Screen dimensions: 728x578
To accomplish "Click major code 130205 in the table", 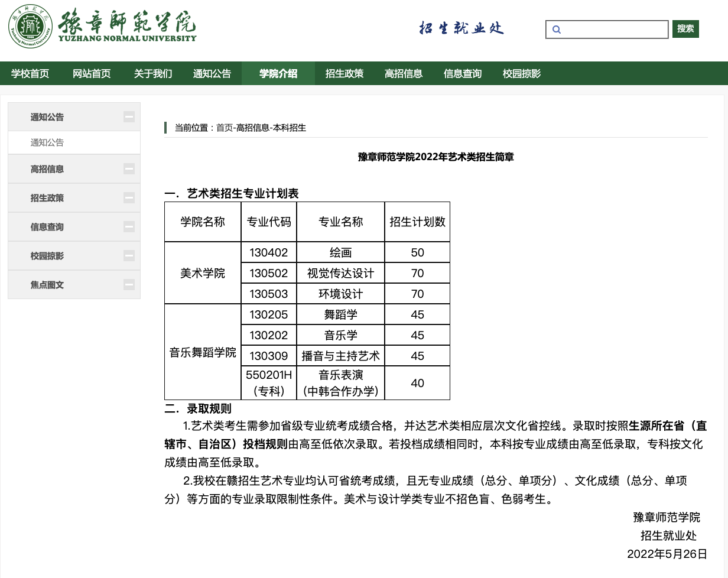I will click(269, 314).
